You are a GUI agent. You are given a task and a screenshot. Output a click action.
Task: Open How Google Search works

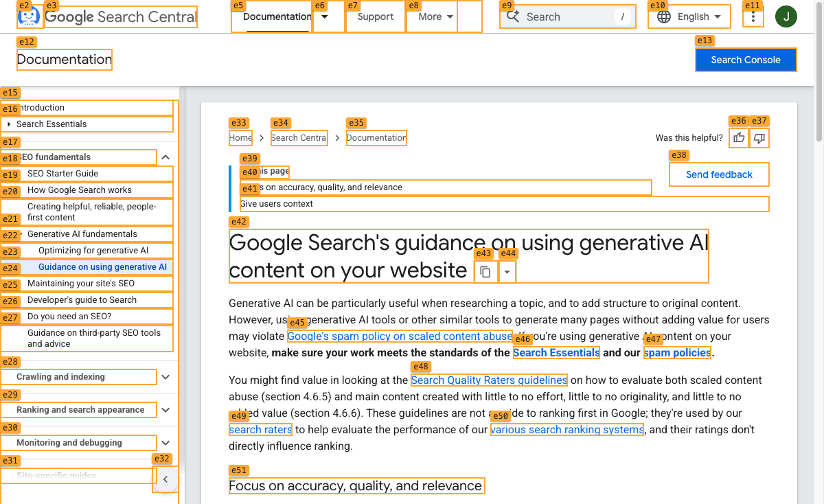[x=87, y=190]
